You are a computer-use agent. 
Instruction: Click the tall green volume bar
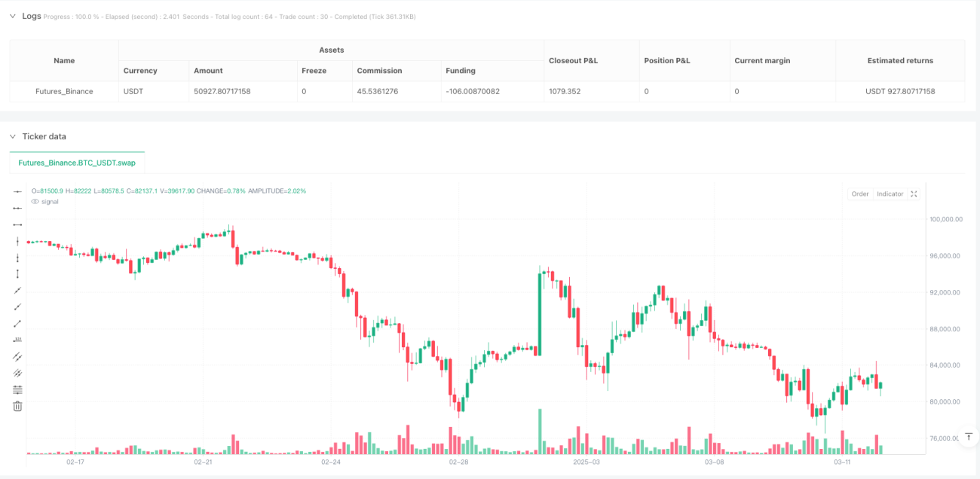[x=540, y=431]
